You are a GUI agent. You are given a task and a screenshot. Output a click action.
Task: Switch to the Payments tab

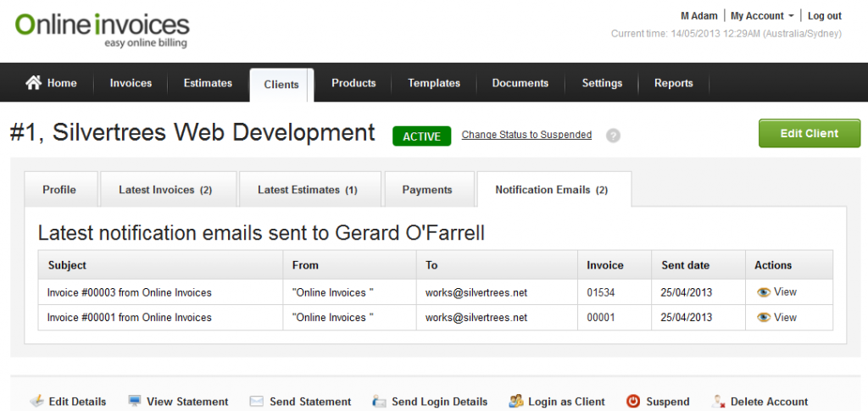(427, 190)
